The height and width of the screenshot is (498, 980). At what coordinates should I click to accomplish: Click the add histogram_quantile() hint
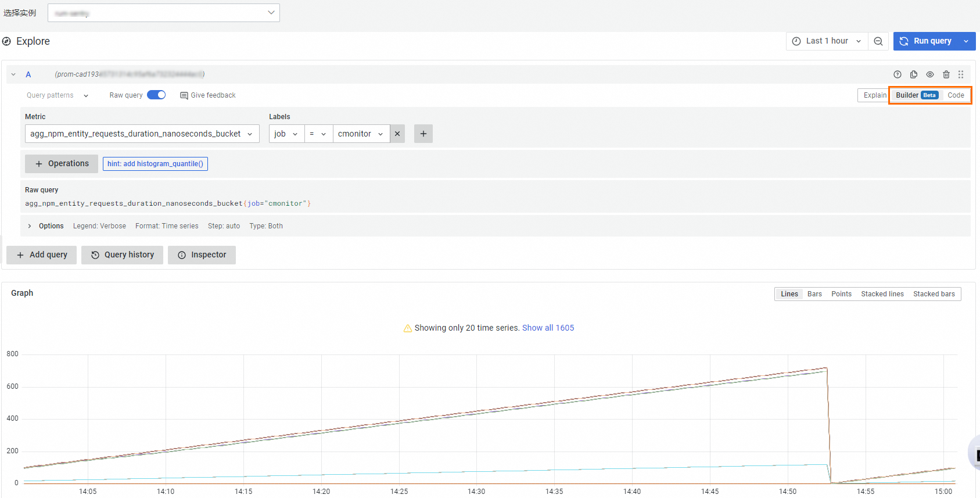click(155, 164)
